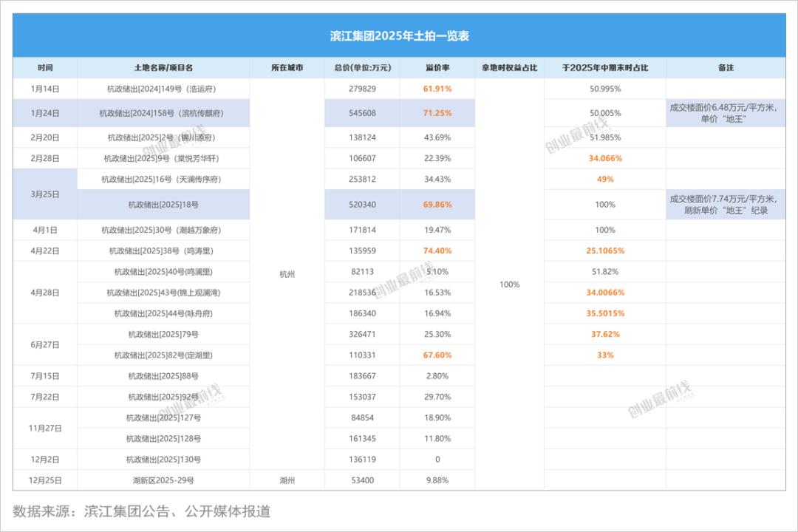
Task: Click the date cell "6月27日"
Action: click(x=45, y=344)
